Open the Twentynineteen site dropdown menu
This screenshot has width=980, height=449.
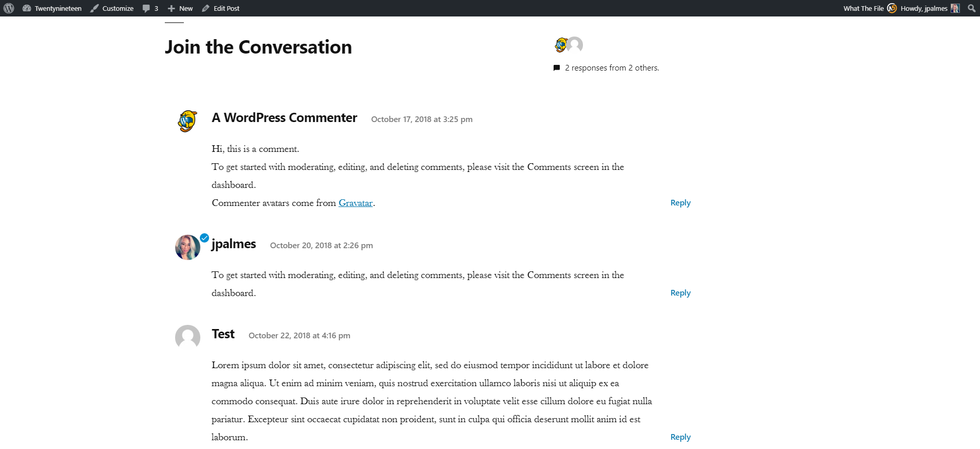click(57, 8)
